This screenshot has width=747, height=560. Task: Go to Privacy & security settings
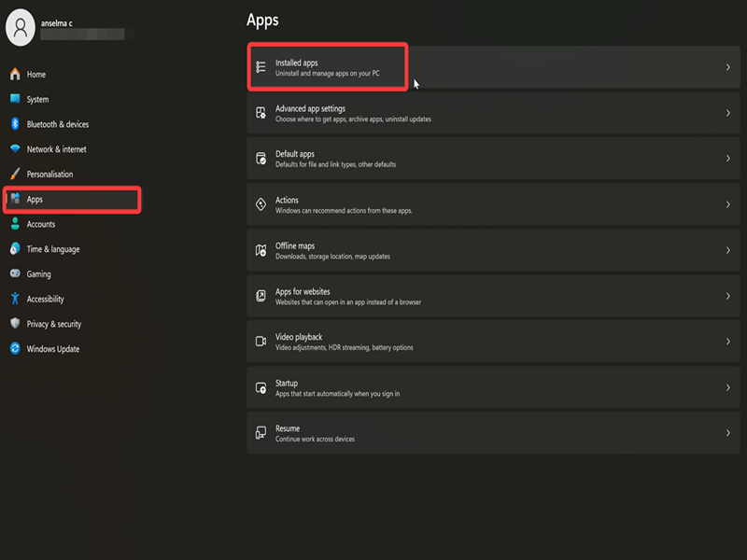coord(54,324)
